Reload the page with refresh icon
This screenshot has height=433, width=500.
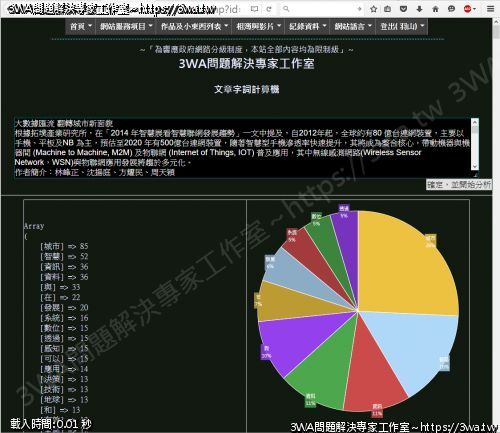pos(269,9)
